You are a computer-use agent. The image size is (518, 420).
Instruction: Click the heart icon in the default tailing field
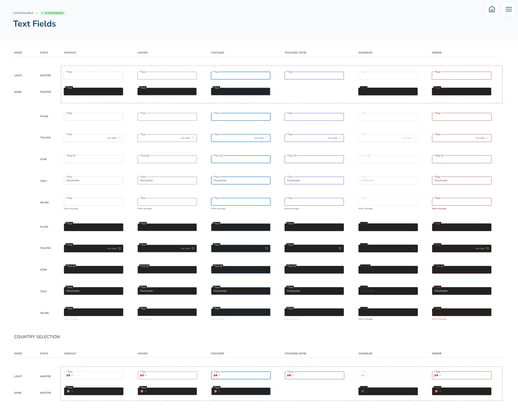[x=119, y=138]
